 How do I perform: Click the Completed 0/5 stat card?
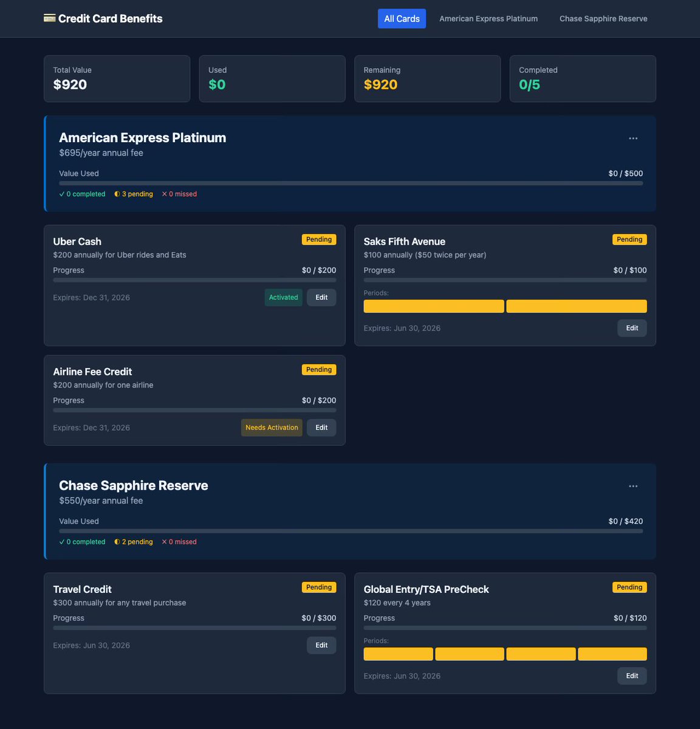pos(583,79)
